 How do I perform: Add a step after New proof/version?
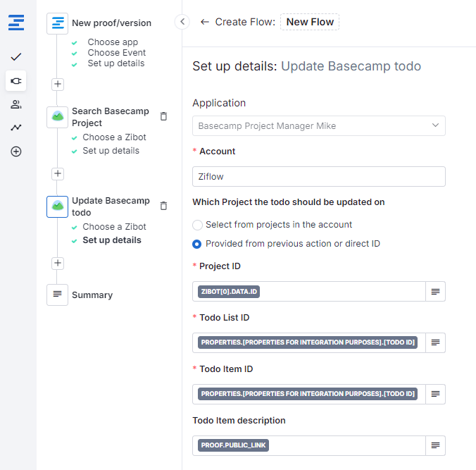pos(58,84)
